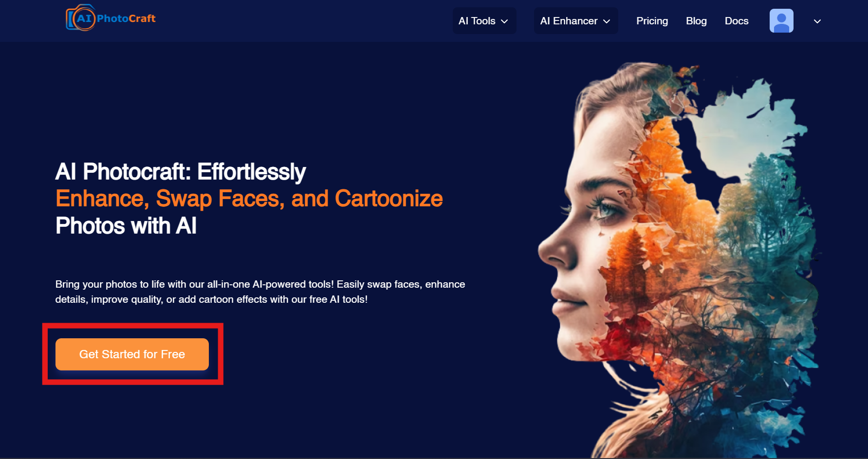This screenshot has height=459, width=868.
Task: Click the headline 'AI Photocraft: Effortlessly'
Action: tap(180, 171)
